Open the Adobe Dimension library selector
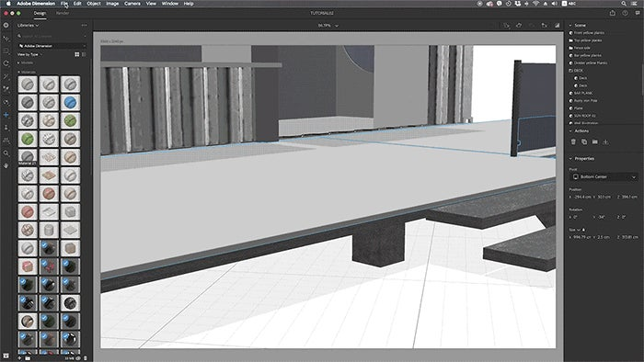Image resolution: width=644 pixels, height=362 pixels. pos(52,46)
